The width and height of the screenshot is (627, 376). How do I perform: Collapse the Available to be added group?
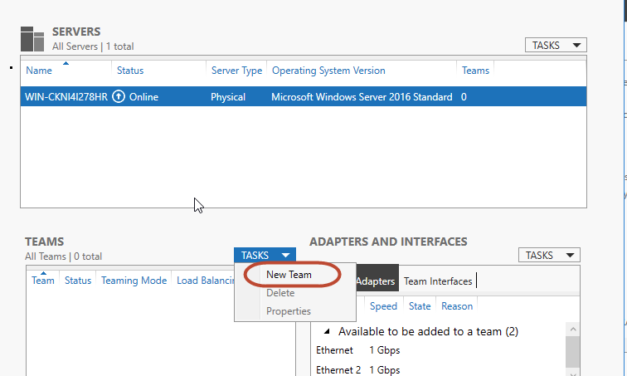[x=327, y=331]
